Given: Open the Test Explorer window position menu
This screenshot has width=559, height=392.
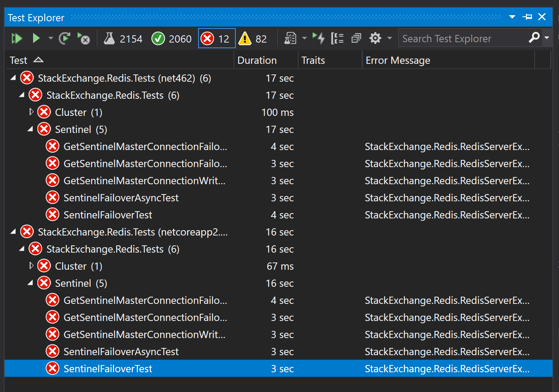Looking at the screenshot, I should click(x=512, y=17).
